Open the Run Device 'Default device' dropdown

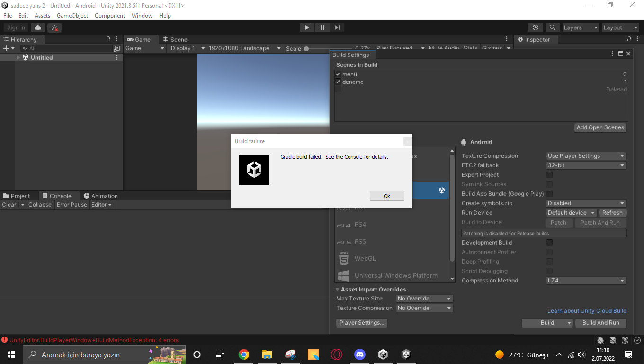point(571,213)
